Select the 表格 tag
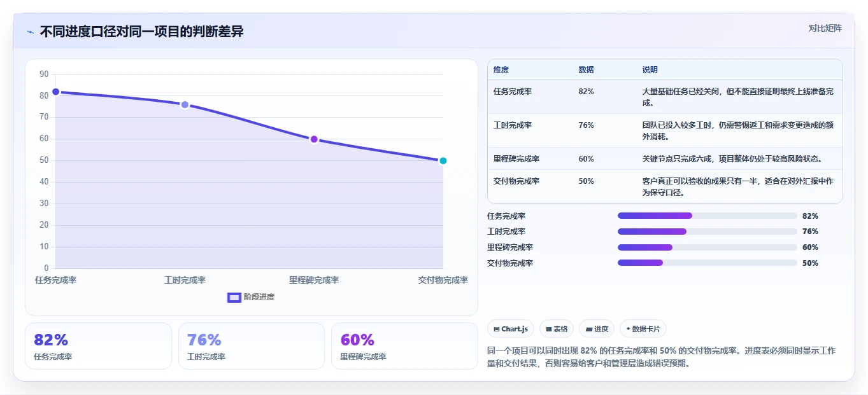868x395 pixels. click(557, 329)
